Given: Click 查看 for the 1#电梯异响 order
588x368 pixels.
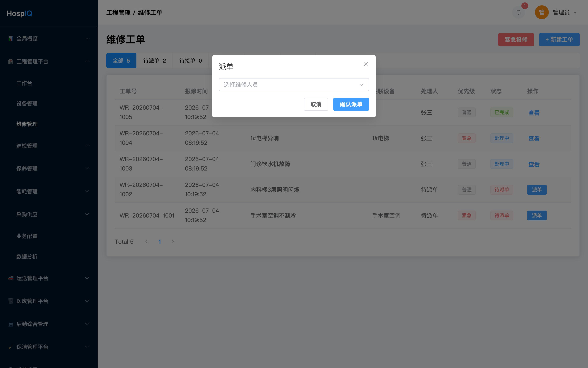Looking at the screenshot, I should point(534,139).
